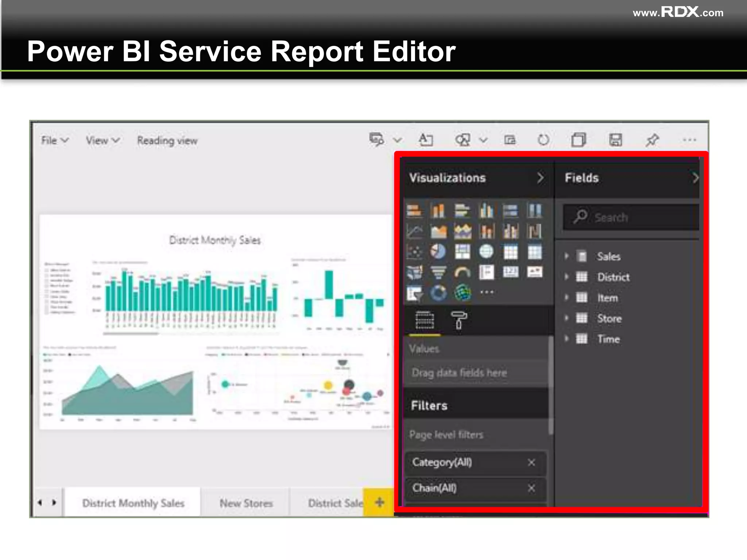Select the area chart visualization

pos(438,231)
